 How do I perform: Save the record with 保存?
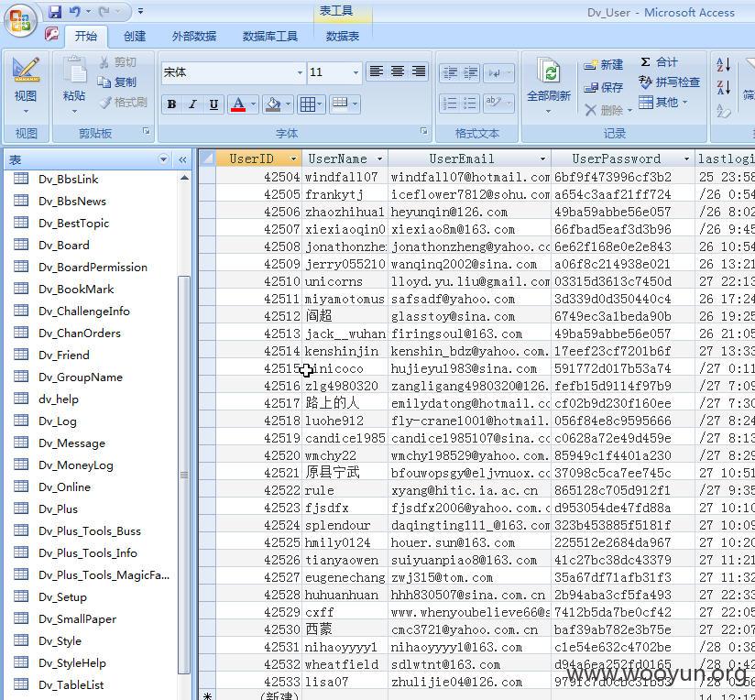tap(604, 87)
